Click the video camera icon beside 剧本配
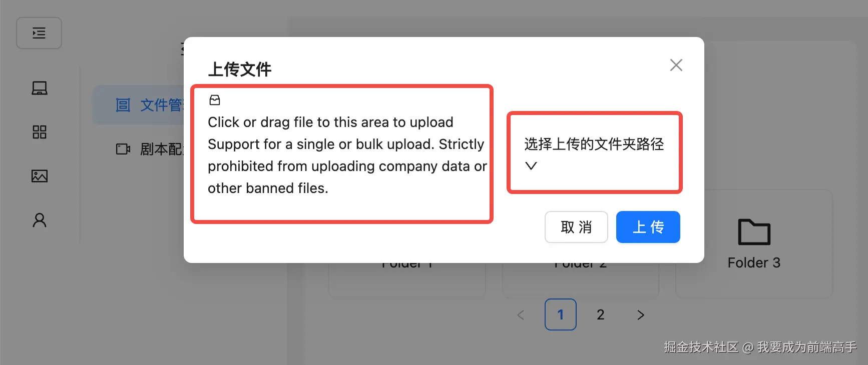Image resolution: width=868 pixels, height=365 pixels. click(123, 149)
